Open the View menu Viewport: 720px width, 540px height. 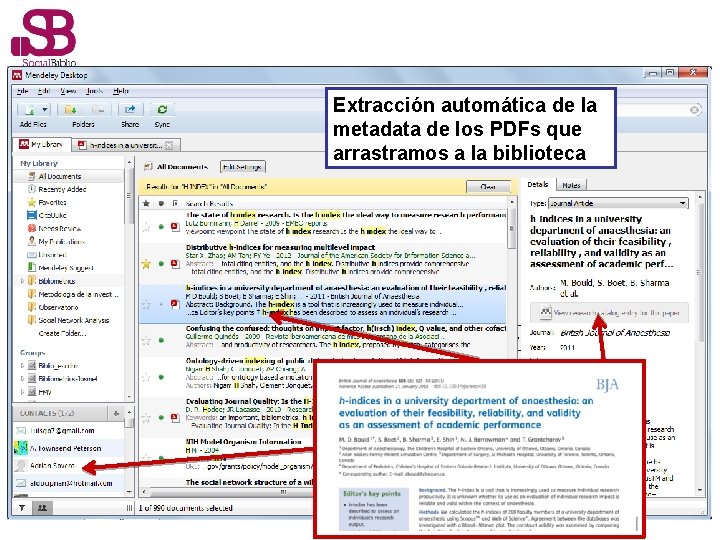[x=68, y=91]
